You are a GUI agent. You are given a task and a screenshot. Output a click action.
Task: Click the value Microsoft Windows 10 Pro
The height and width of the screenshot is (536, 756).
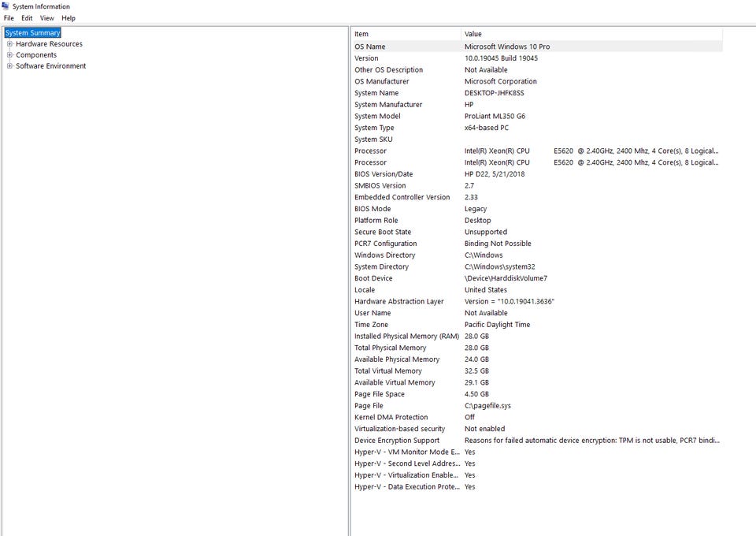tap(507, 47)
